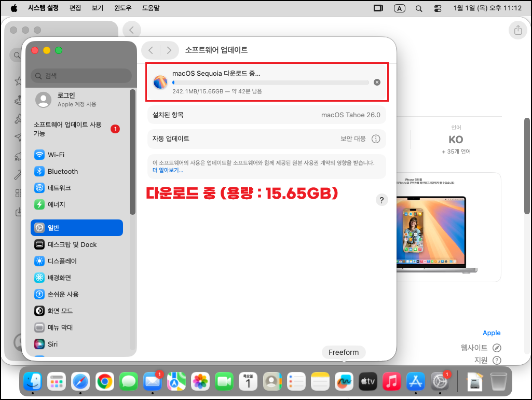This screenshot has width=532, height=400.
Task: Open FaceTime app in Dock
Action: [x=224, y=381]
